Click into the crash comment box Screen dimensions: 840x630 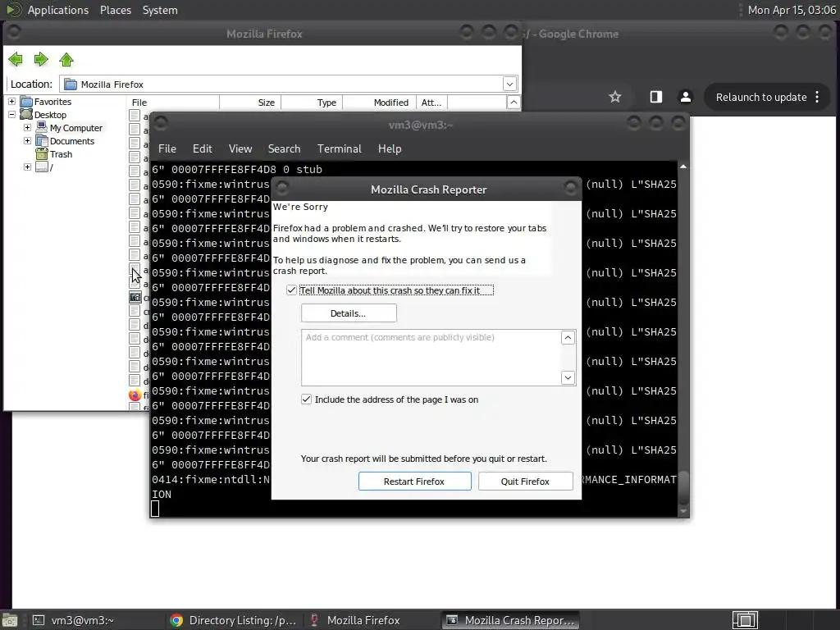[431, 358]
